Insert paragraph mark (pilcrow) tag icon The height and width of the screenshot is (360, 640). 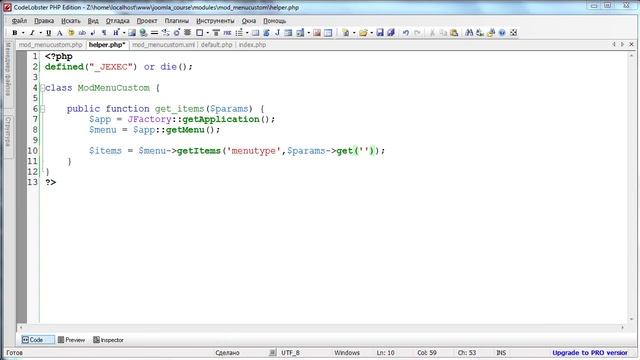[x=104, y=33]
